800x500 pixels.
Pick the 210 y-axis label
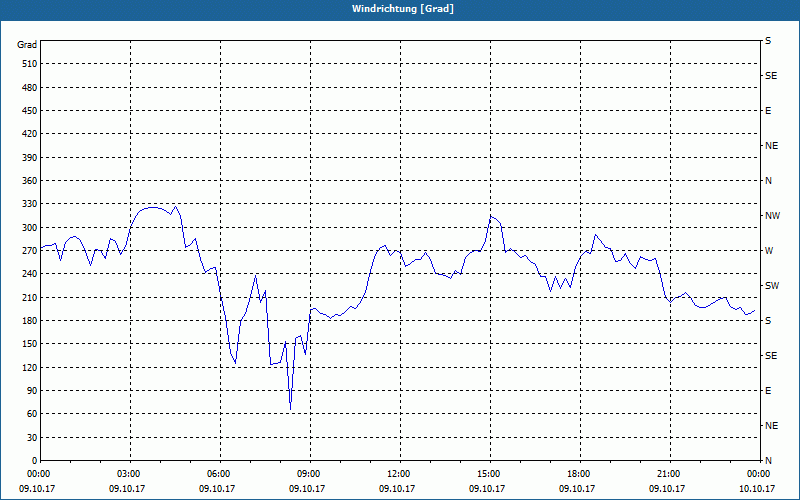coord(30,297)
